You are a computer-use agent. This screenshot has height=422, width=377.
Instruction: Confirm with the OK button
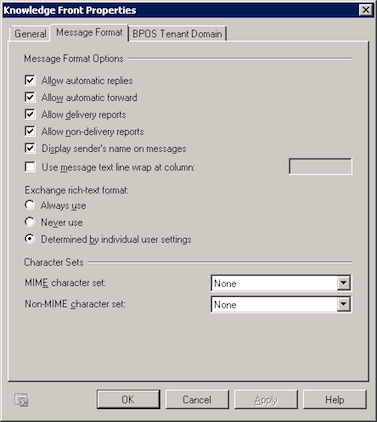point(128,399)
